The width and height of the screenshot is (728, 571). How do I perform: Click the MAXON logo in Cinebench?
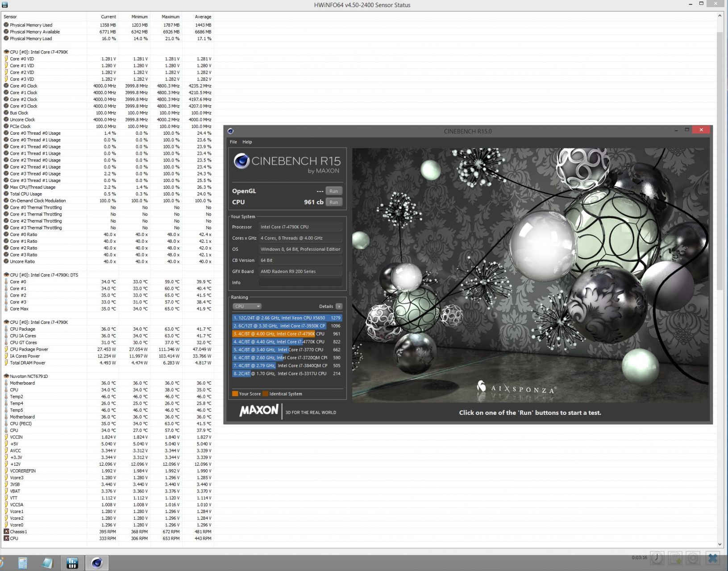pos(259,410)
